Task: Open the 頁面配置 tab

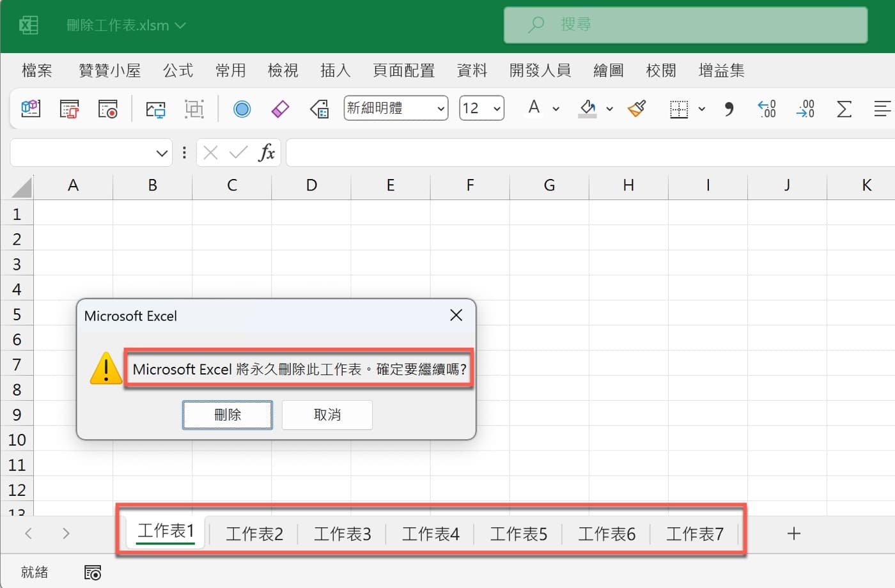Action: pyautogui.click(x=404, y=70)
